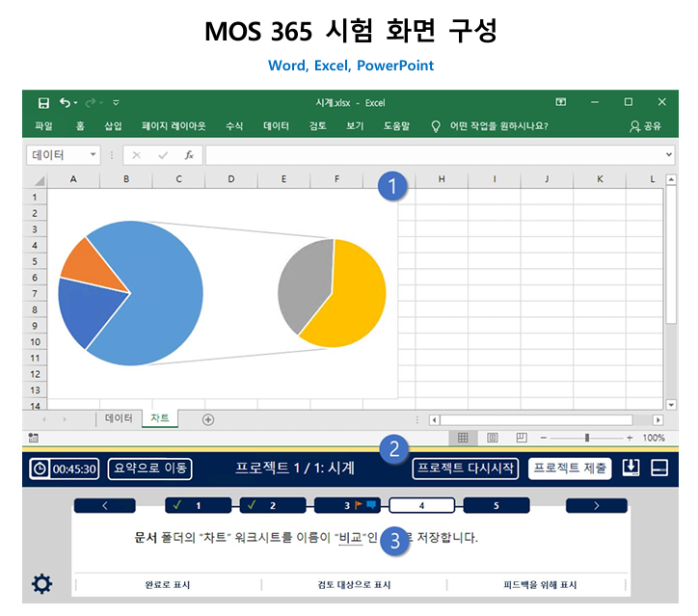Click the zoom in plus button
This screenshot has width=698, height=616.
pos(630,438)
